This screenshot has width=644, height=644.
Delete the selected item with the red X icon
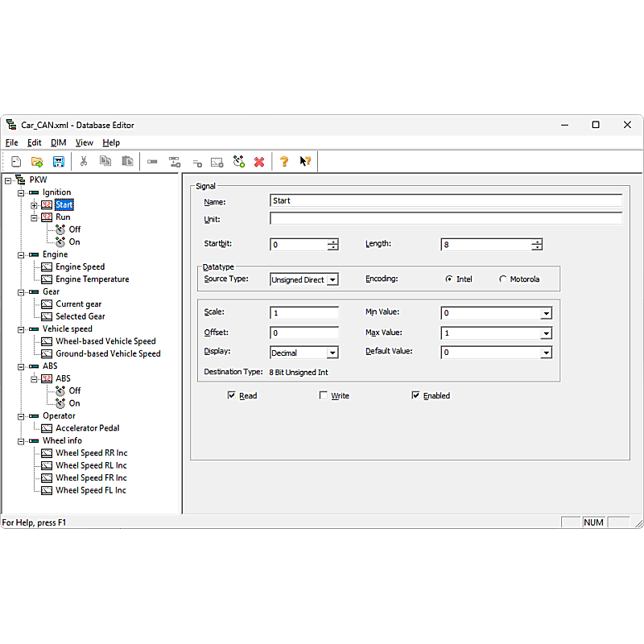point(259,161)
